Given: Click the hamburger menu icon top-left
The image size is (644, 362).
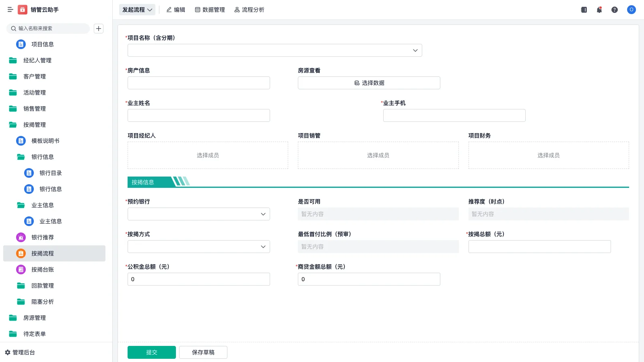Looking at the screenshot, I should 10,10.
